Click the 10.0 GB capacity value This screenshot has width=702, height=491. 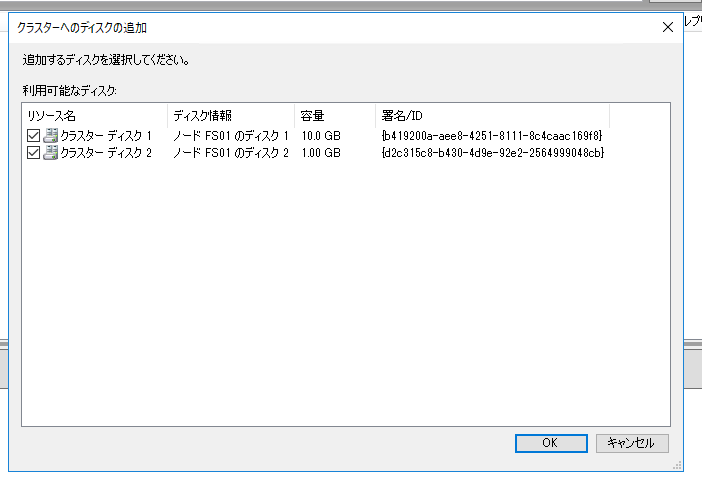(x=321, y=136)
